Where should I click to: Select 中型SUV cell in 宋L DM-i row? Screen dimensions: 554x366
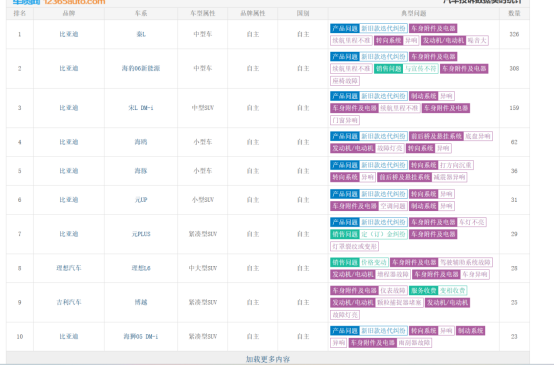pyautogui.click(x=203, y=108)
